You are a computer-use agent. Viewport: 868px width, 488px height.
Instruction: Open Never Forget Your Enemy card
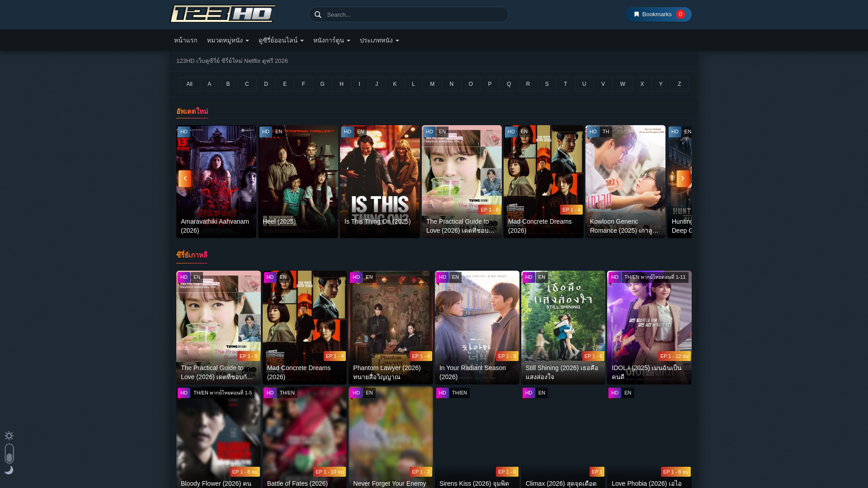click(x=391, y=437)
